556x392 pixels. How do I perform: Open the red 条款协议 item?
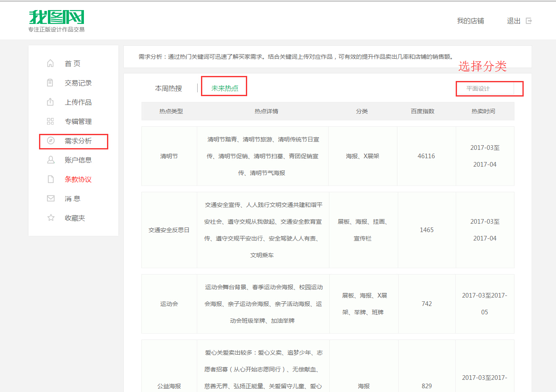point(78,179)
